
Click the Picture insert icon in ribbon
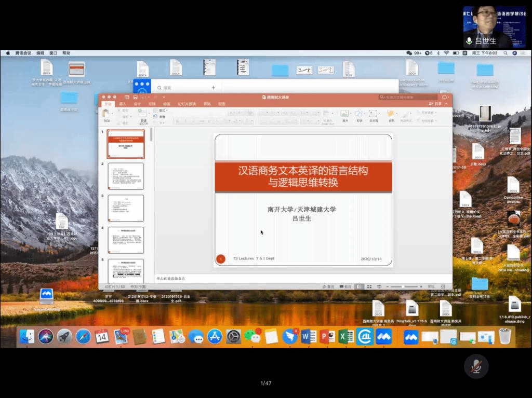point(344,114)
